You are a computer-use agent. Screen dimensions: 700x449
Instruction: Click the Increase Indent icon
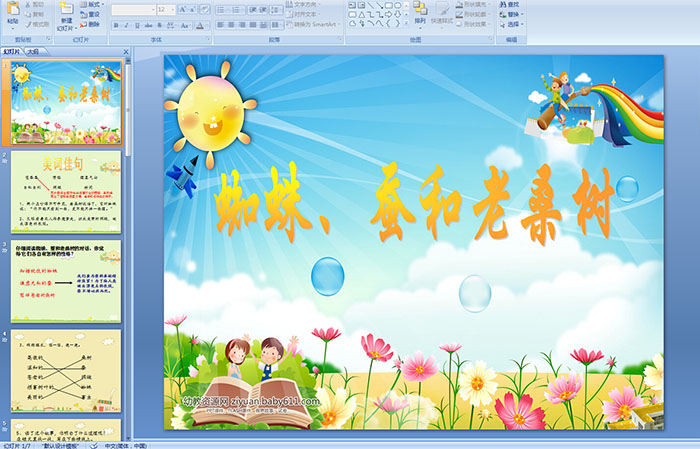(x=263, y=10)
